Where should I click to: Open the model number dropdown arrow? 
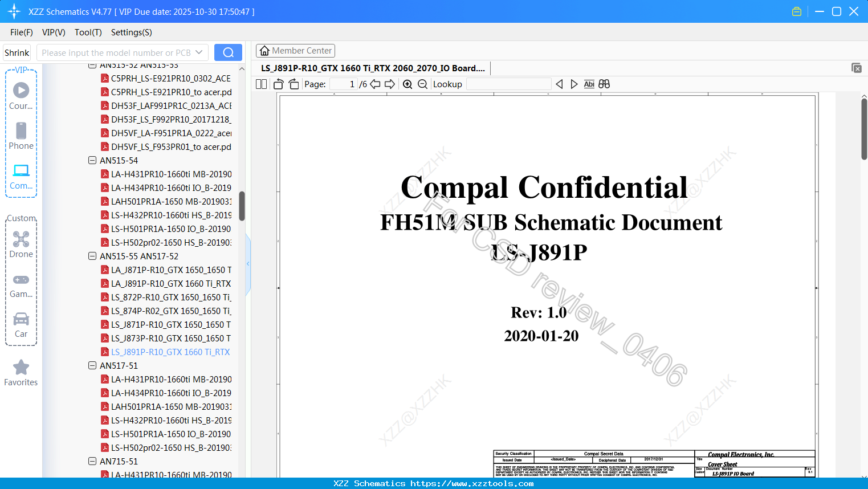coord(199,52)
